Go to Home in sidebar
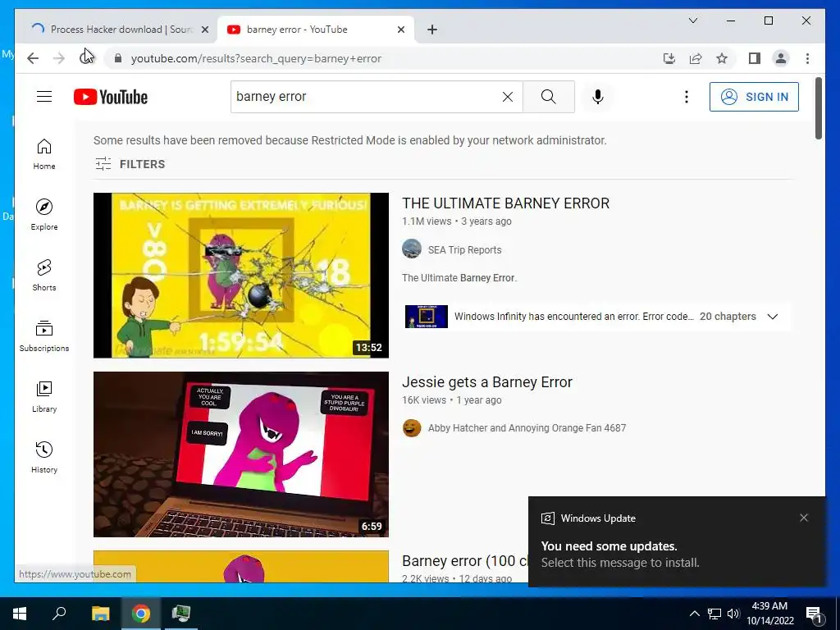The height and width of the screenshot is (630, 840). (x=44, y=154)
